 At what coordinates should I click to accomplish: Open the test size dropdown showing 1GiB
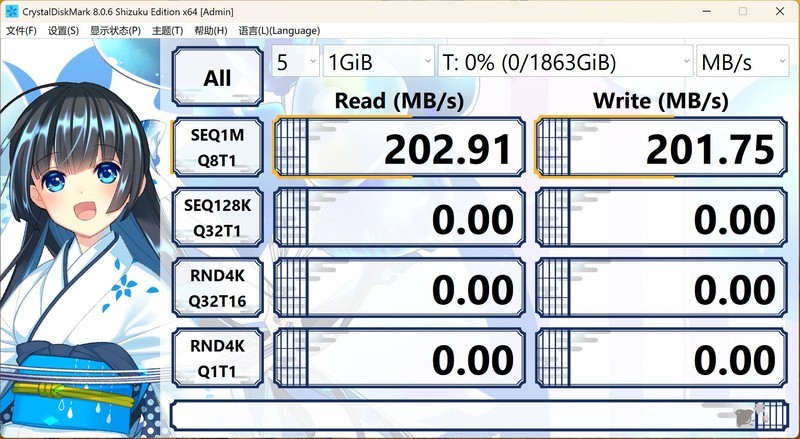tap(379, 61)
